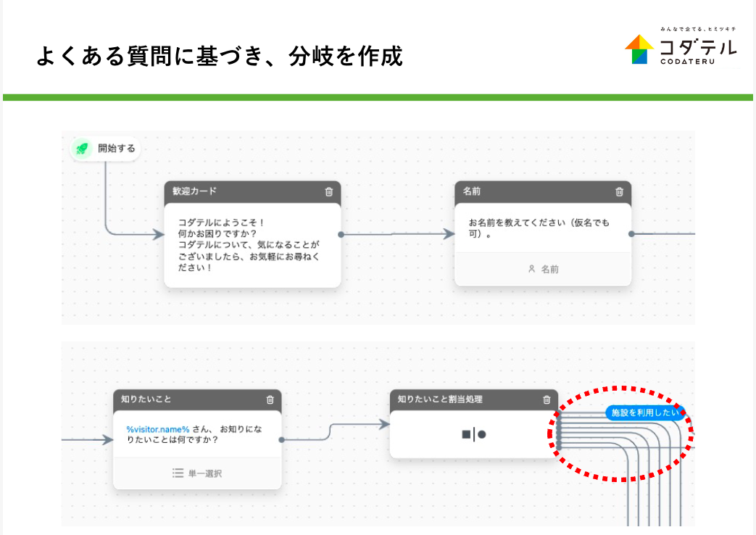Select the 名前 card header

(543, 191)
